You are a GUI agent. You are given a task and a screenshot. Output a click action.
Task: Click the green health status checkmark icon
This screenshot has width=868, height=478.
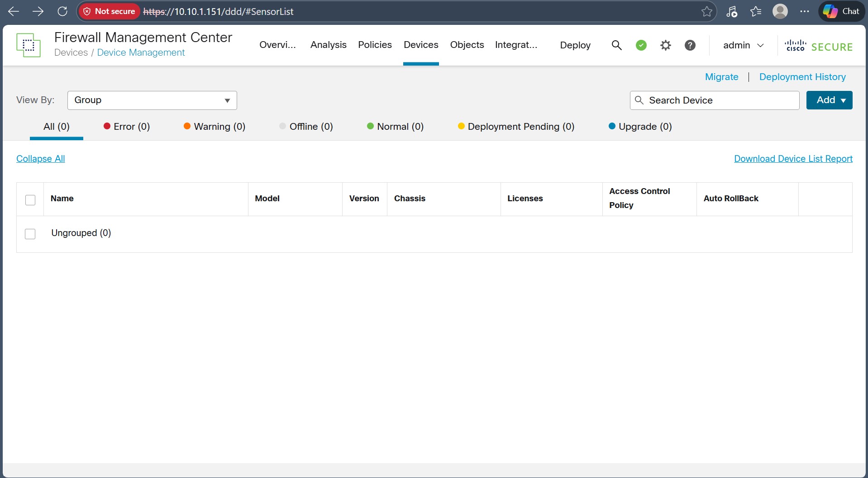tap(641, 45)
